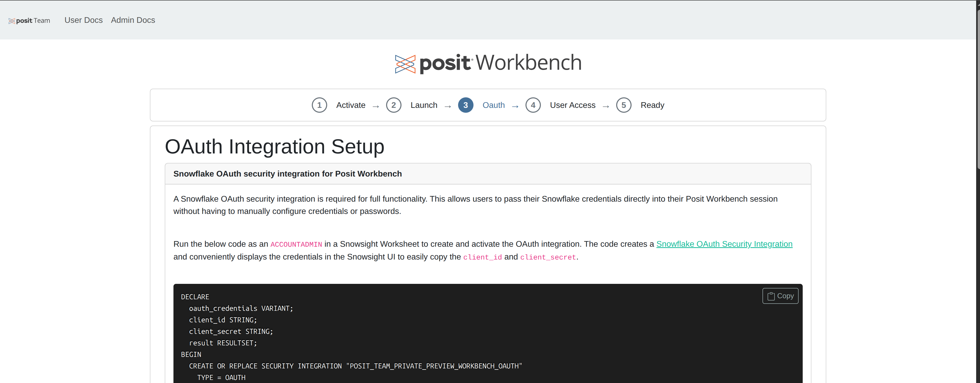Select the Activate step label
This screenshot has height=383, width=980.
(x=350, y=105)
